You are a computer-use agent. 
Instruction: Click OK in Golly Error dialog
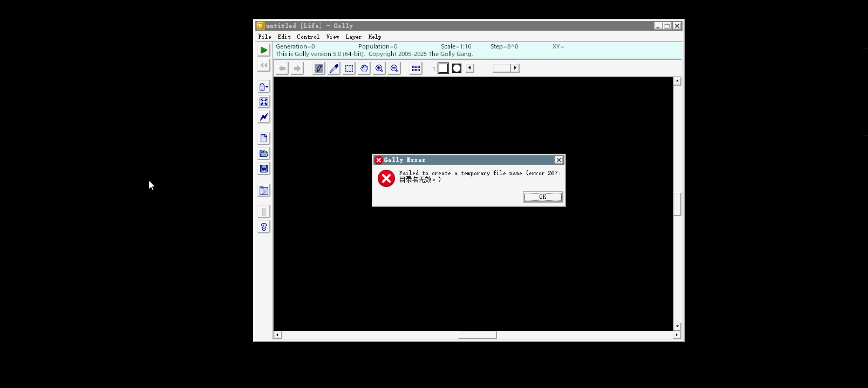pyautogui.click(x=542, y=197)
